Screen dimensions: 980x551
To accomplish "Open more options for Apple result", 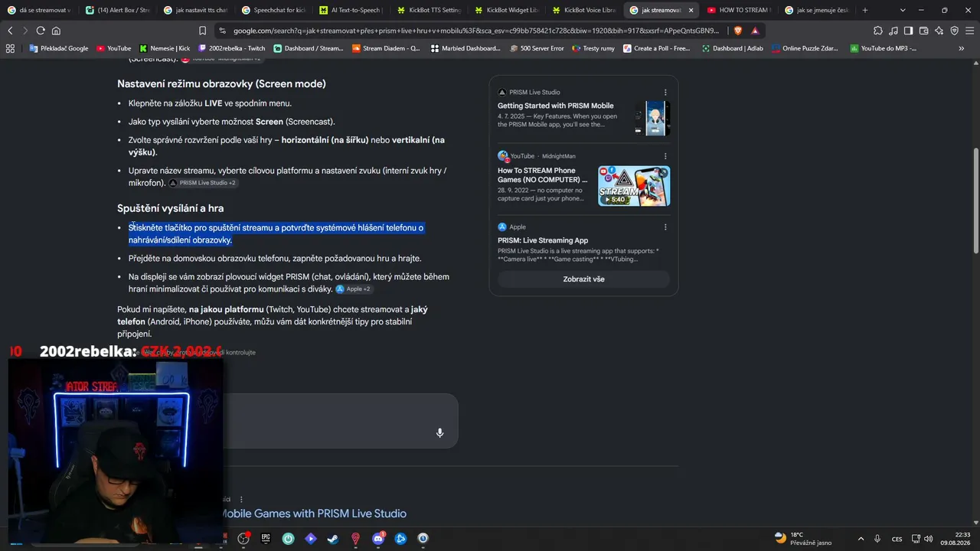I will [x=665, y=227].
